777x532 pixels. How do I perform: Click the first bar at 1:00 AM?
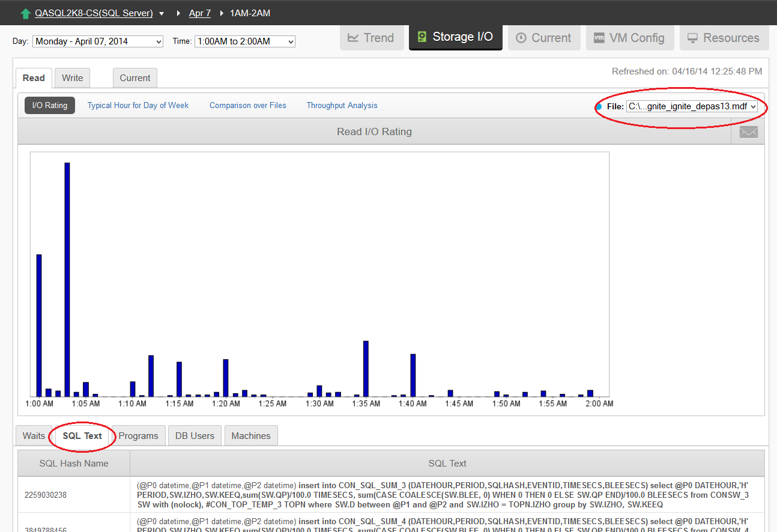tap(39, 325)
